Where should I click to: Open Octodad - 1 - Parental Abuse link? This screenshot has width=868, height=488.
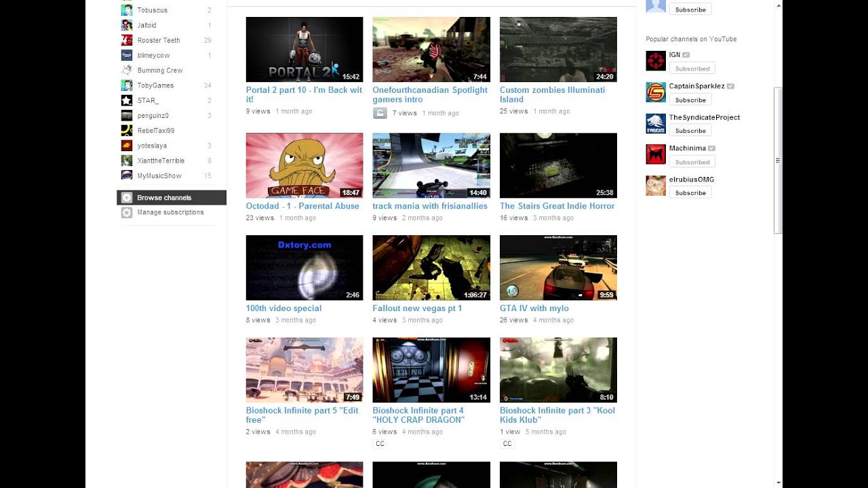[302, 206]
